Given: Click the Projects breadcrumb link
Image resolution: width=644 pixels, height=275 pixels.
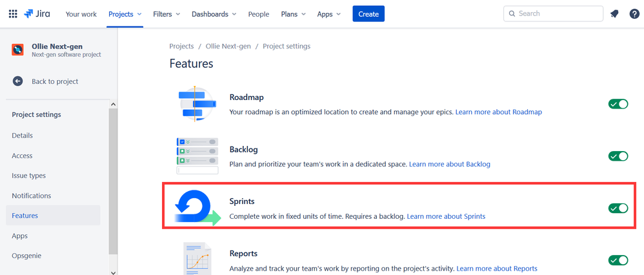Looking at the screenshot, I should (x=181, y=46).
